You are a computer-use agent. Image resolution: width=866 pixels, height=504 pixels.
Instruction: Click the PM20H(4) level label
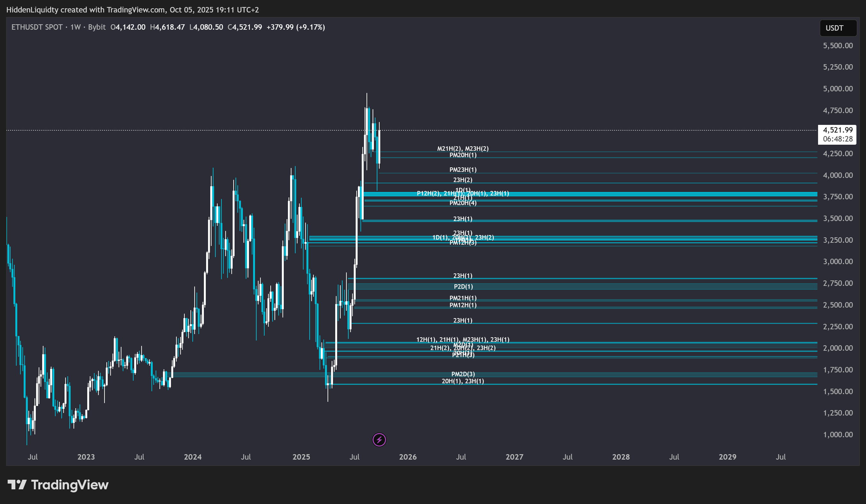(x=463, y=203)
